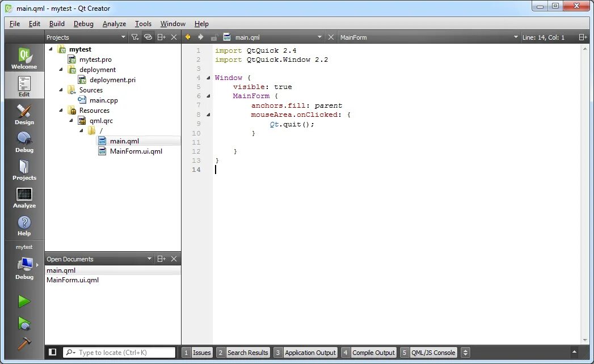Toggle synchronize with editor link icon
This screenshot has width=594, height=364.
148,37
